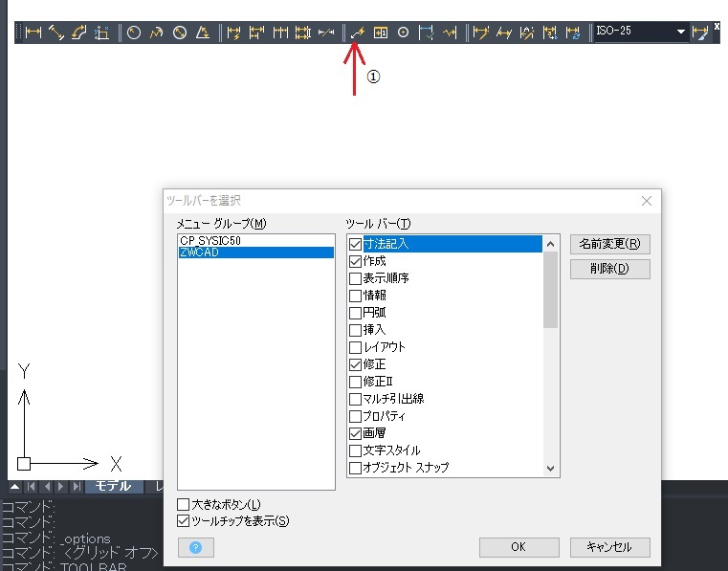The height and width of the screenshot is (571, 728).
Task: Select the Radius dimension tool
Action: (134, 33)
